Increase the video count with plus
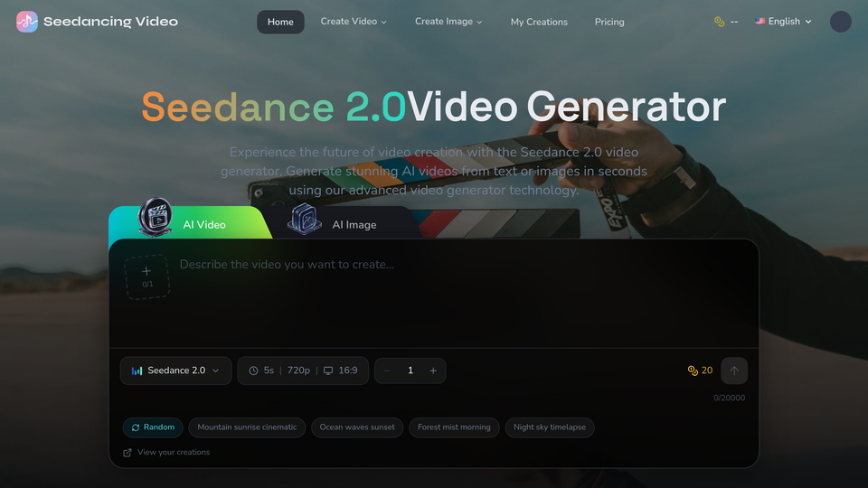The image size is (868, 488). [433, 371]
